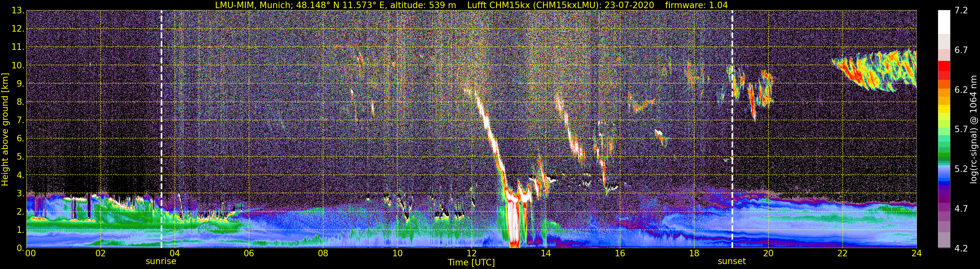Click the colorbar tick label '5.2'
This screenshot has height=269, width=980.
pos(961,169)
